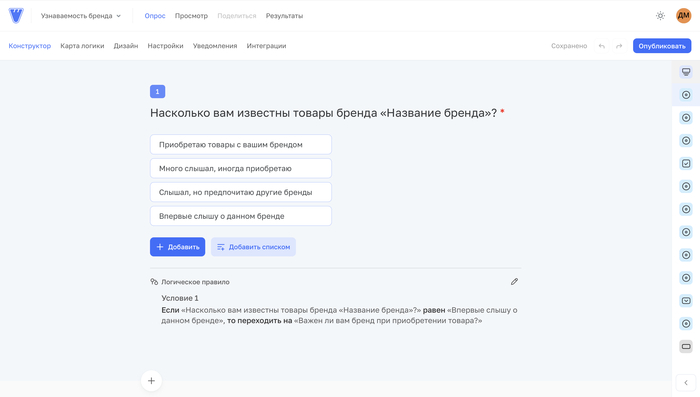Screen dimensions: 700x397
Task: Click the undo arrow icon
Action: [x=602, y=46]
